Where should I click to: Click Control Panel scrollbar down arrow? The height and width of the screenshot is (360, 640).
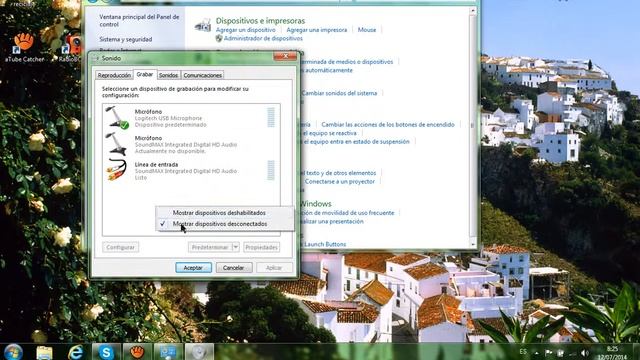[473, 244]
